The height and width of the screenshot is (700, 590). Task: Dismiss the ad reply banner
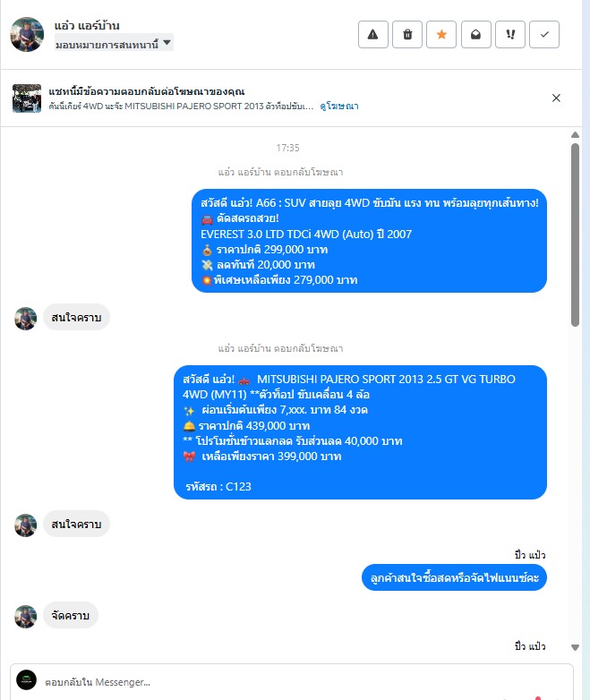pyautogui.click(x=556, y=98)
